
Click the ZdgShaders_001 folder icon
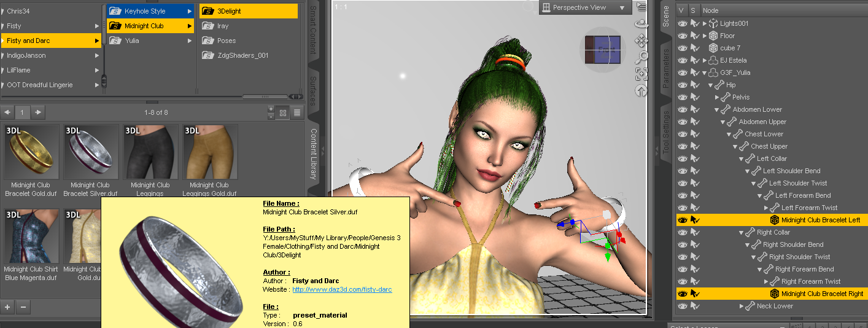click(x=209, y=55)
